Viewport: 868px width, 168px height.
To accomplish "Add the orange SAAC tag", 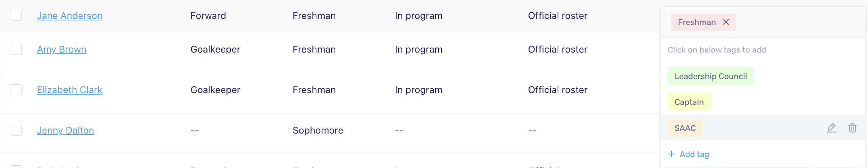I will click(x=685, y=128).
